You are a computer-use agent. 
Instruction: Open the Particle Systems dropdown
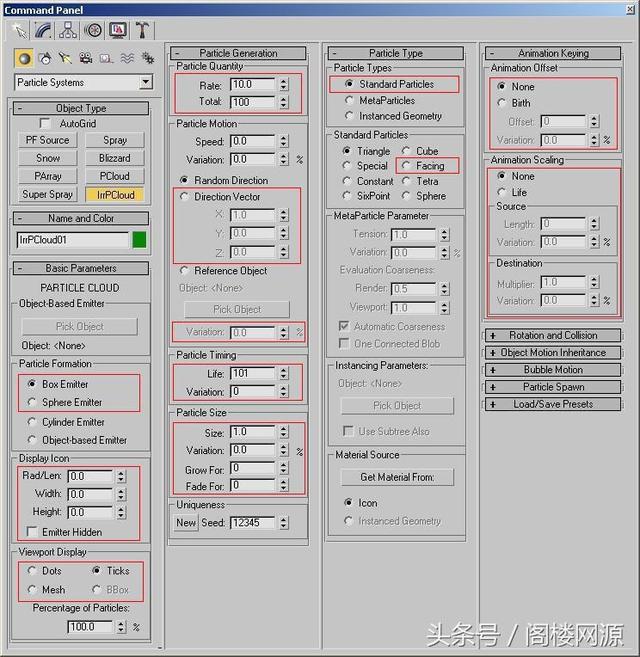(x=146, y=82)
